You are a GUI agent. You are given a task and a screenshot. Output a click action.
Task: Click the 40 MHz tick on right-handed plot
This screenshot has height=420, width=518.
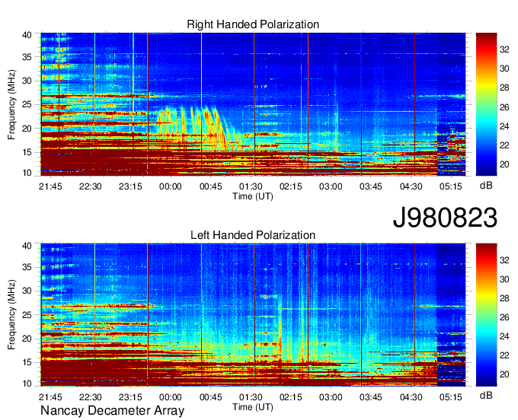27,35
